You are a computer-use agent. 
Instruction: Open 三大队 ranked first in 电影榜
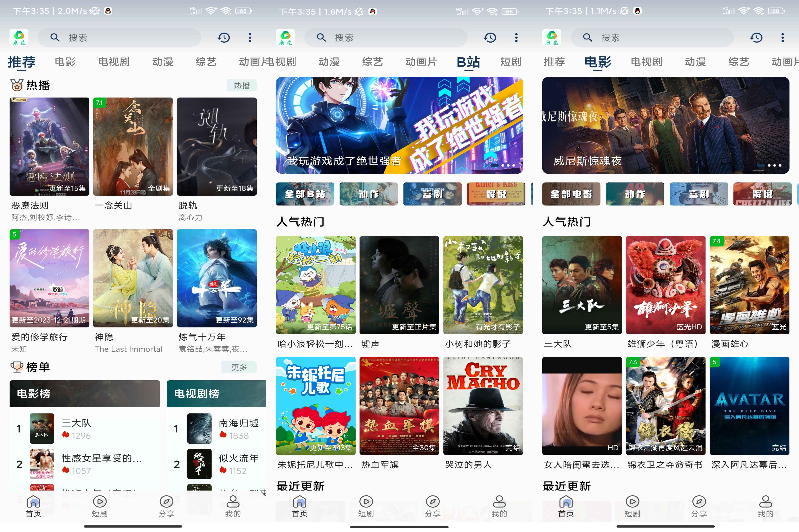point(85,429)
